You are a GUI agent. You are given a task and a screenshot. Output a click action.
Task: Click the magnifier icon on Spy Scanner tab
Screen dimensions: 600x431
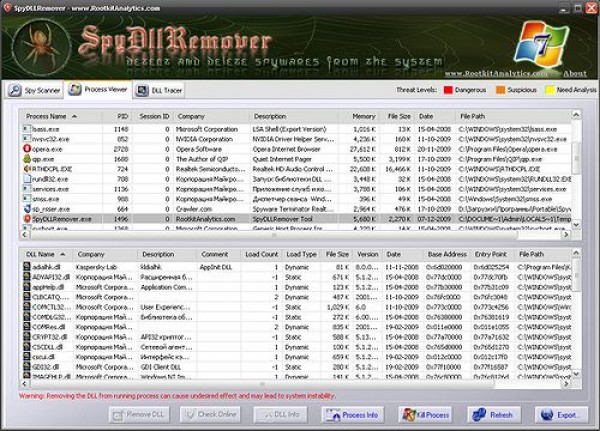(x=15, y=90)
